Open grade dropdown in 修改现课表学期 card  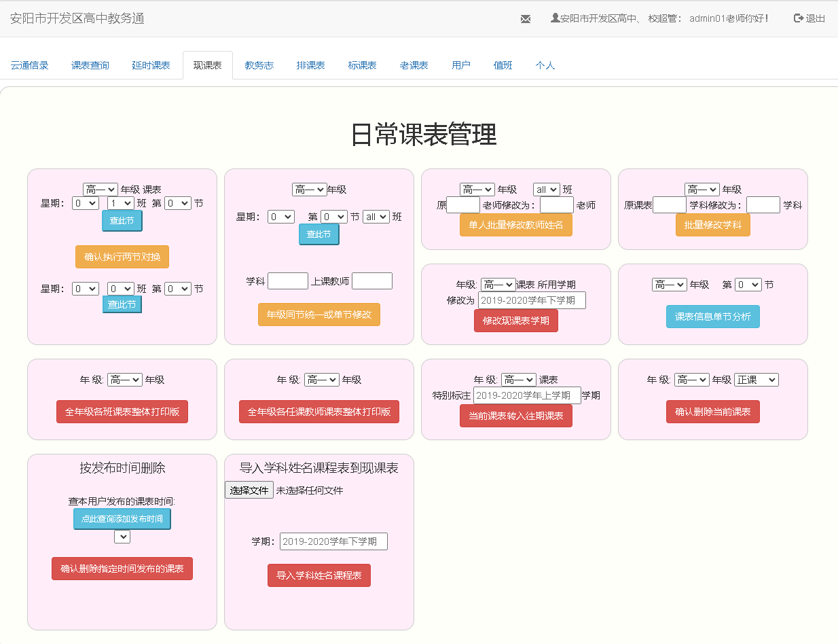pyautogui.click(x=498, y=285)
